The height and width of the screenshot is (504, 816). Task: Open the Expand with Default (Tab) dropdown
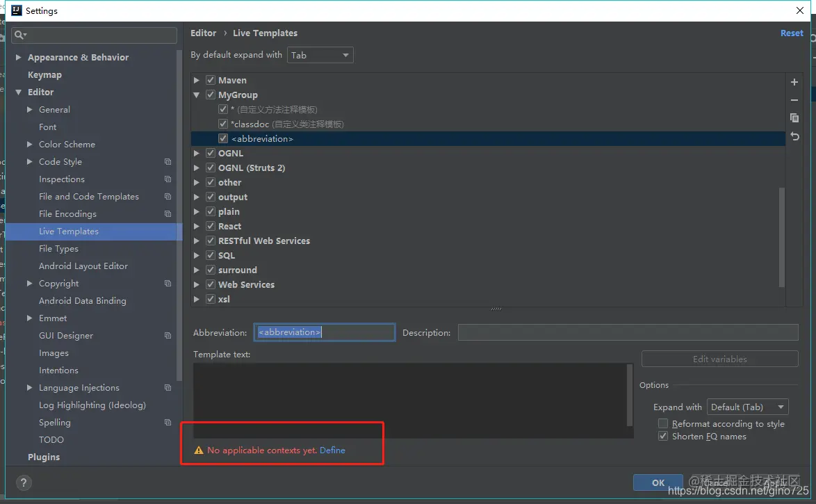[747, 407]
